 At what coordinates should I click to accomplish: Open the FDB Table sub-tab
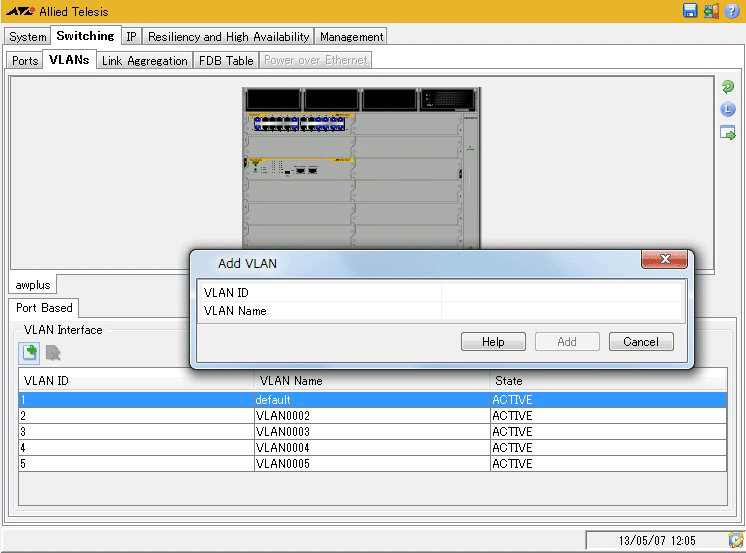click(x=225, y=61)
